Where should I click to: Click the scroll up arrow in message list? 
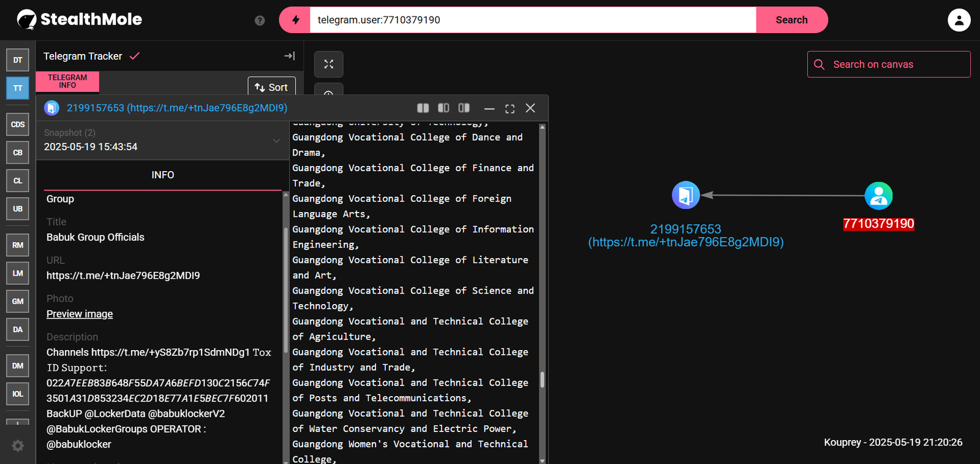pos(542,127)
